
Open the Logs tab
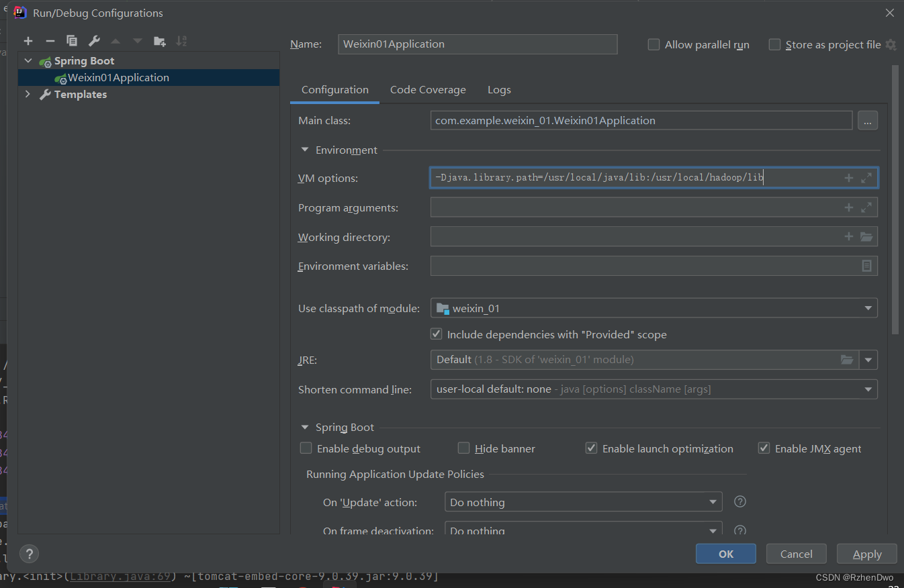499,89
